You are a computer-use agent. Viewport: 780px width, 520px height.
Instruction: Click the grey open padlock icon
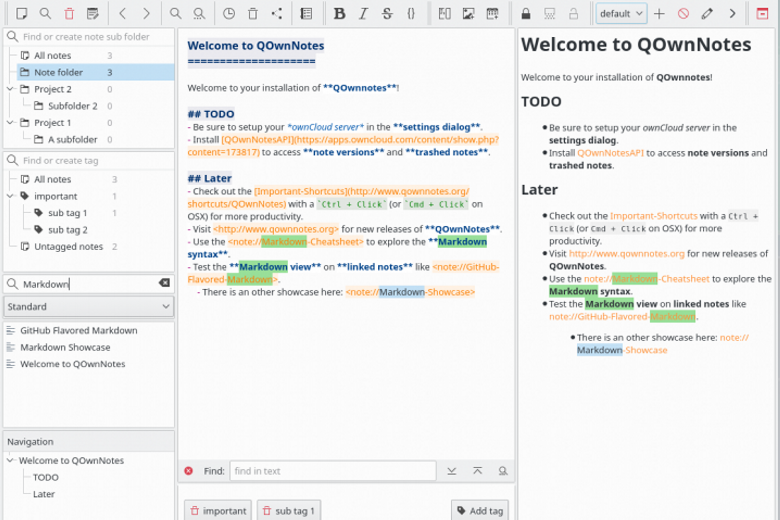click(574, 13)
